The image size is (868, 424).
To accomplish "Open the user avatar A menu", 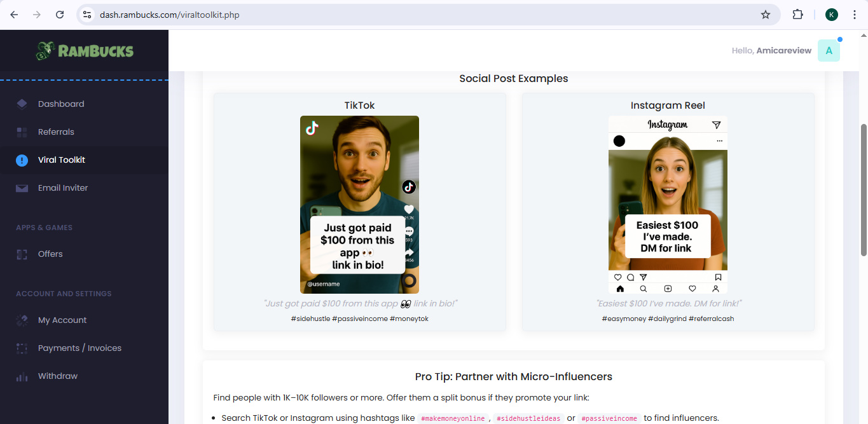I will (829, 51).
